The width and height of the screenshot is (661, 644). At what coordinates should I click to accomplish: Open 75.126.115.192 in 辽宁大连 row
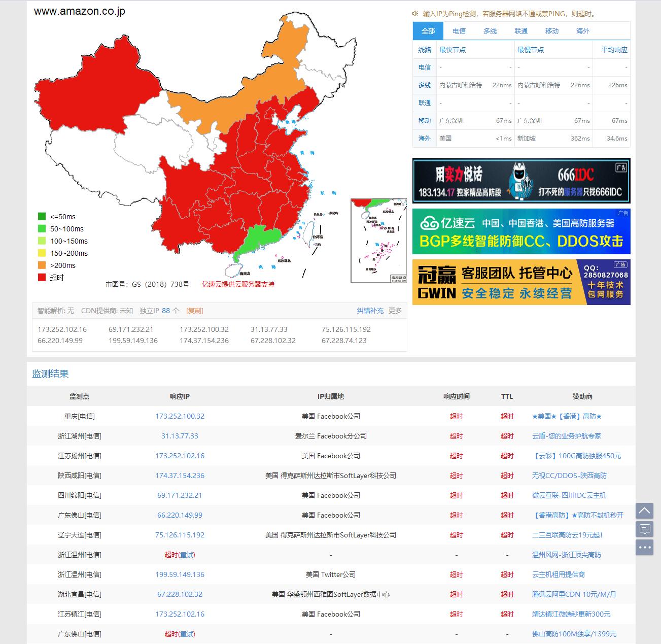click(180, 535)
